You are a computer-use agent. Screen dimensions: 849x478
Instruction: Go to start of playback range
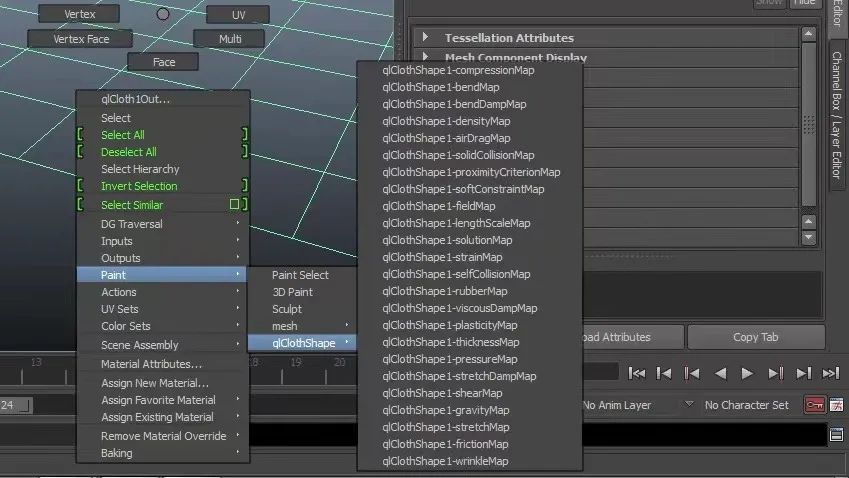[x=636, y=373]
